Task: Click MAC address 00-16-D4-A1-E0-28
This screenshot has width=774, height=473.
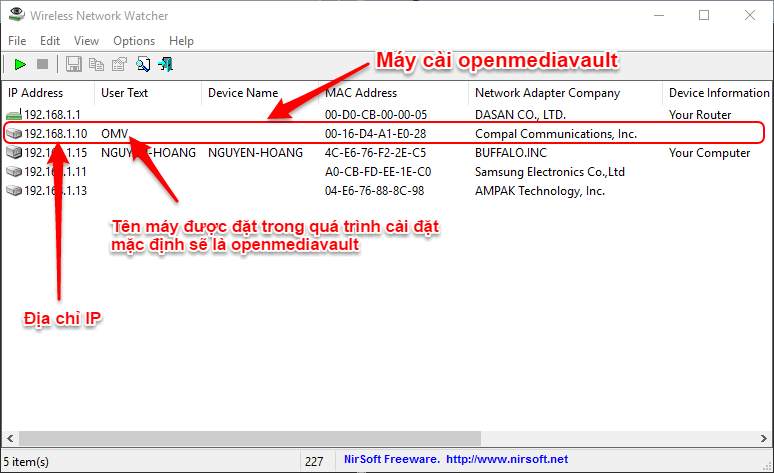Action: (x=375, y=134)
